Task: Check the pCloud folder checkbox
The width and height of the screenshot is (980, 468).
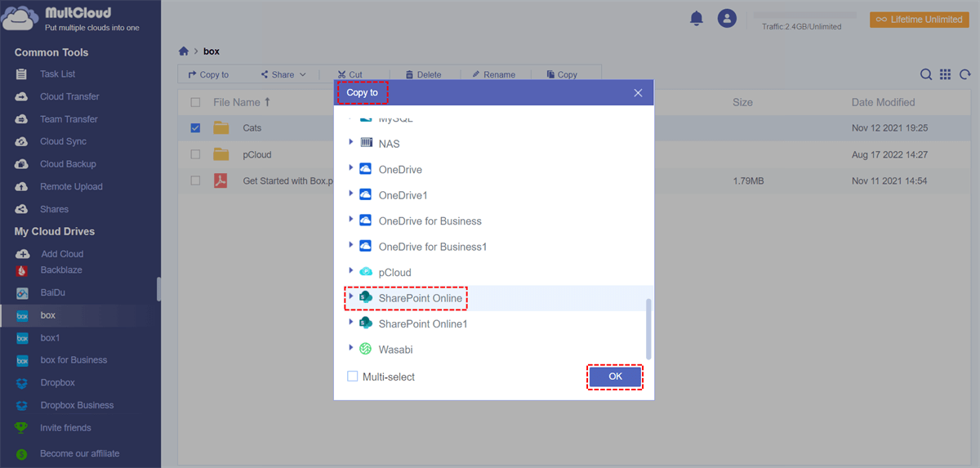Action: click(195, 154)
